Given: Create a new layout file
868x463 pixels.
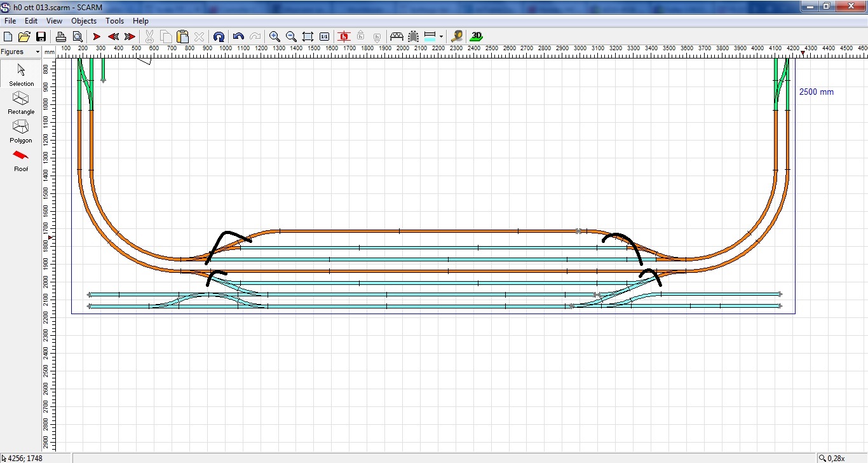Looking at the screenshot, I should pyautogui.click(x=8, y=37).
